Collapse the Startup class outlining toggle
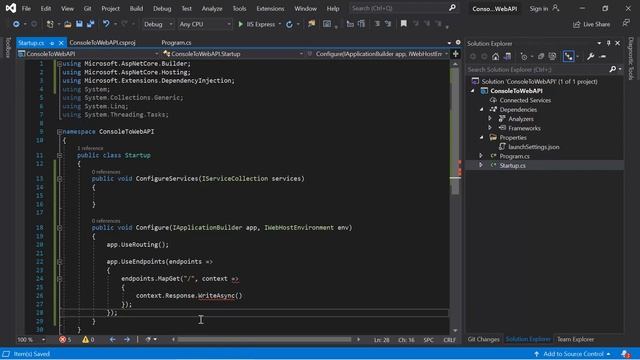The image size is (640, 360). pos(60,155)
